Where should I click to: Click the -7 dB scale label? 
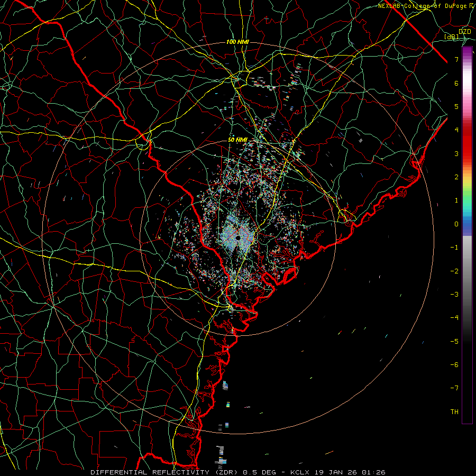click(x=454, y=388)
